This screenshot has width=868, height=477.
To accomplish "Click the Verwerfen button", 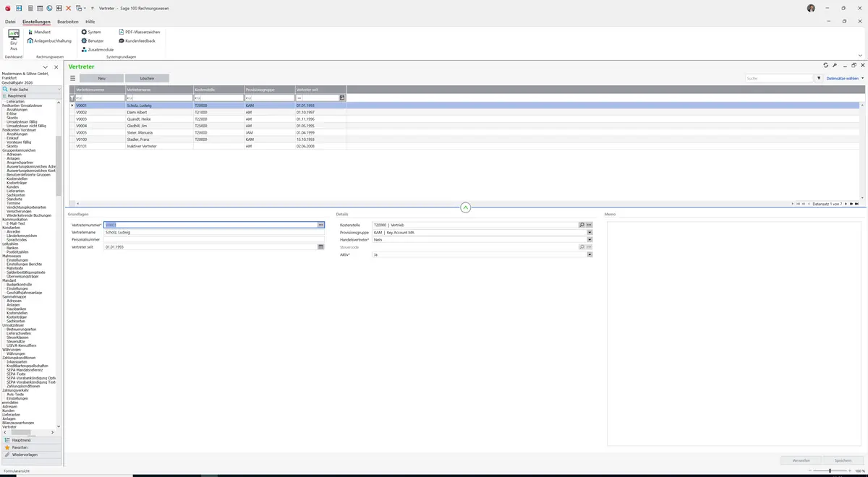I will click(x=801, y=460).
